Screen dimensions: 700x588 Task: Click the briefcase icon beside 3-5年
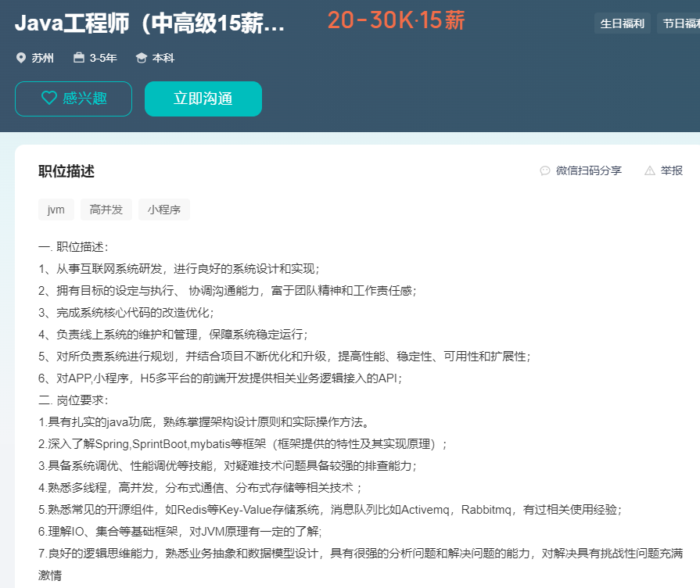click(79, 58)
